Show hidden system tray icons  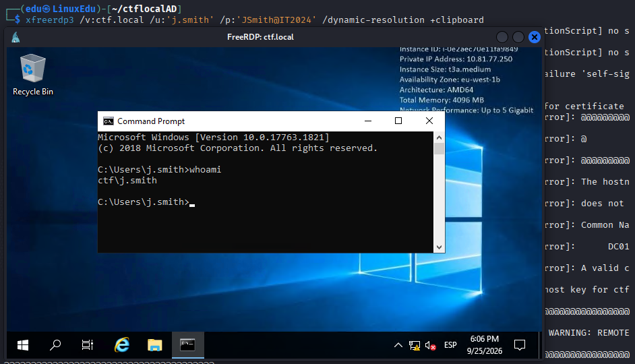(398, 345)
